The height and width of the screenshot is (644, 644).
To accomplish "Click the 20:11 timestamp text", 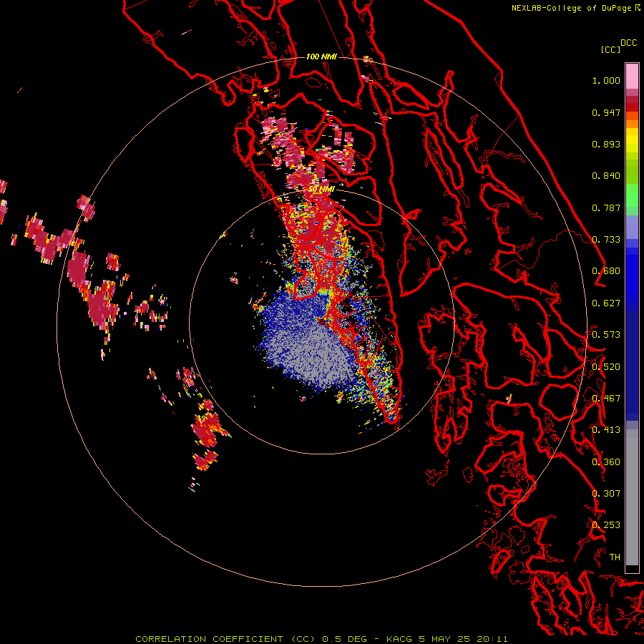I will [x=492, y=639].
